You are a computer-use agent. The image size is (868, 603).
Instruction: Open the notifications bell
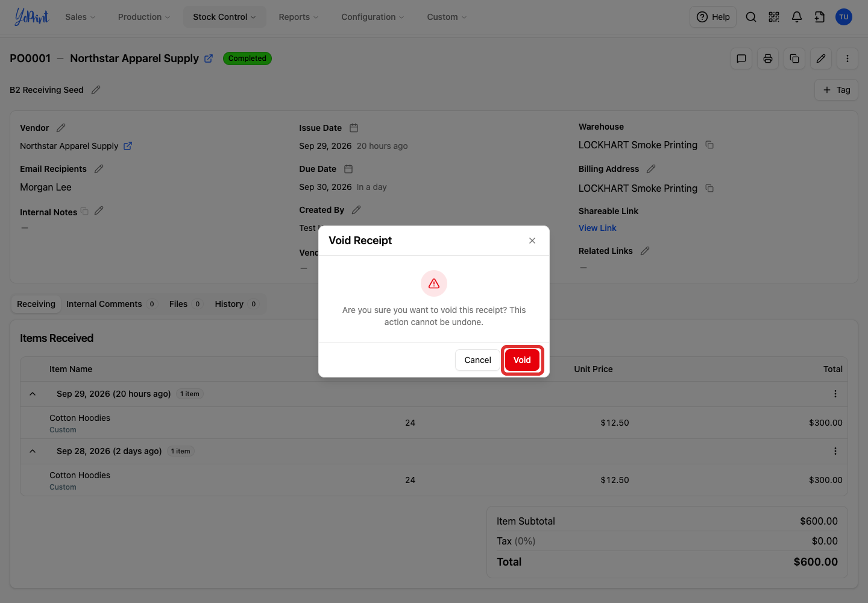tap(797, 17)
